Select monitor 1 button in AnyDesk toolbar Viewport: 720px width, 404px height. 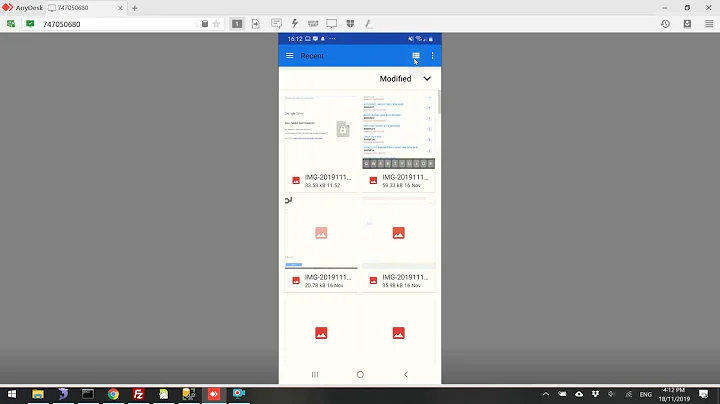coord(237,24)
